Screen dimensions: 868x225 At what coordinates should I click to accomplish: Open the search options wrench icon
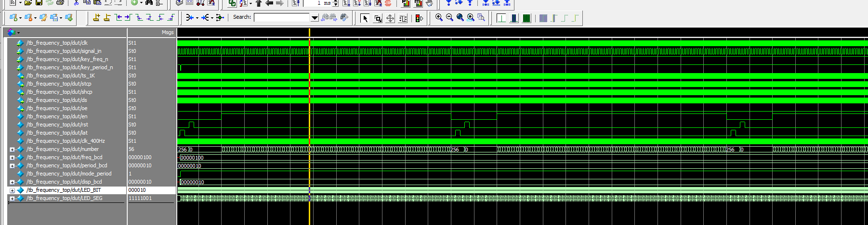pos(344,17)
